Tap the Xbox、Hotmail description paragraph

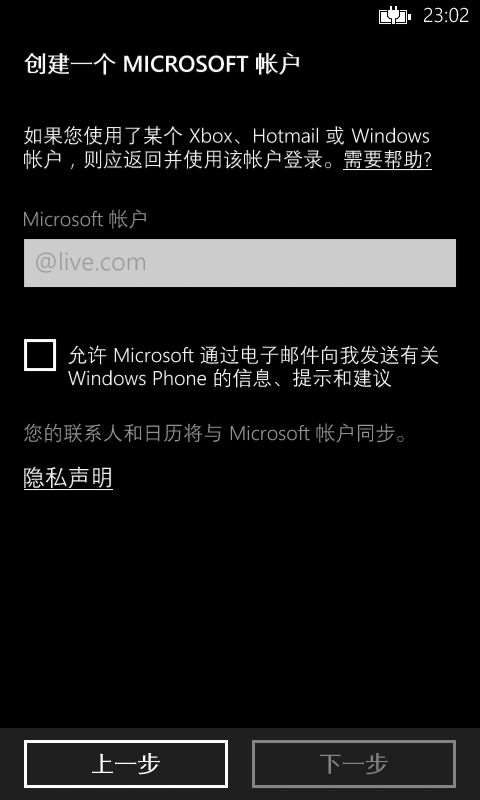tap(228, 148)
